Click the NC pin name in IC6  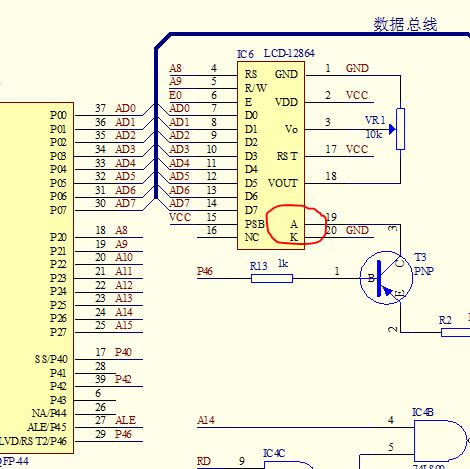[252, 237]
